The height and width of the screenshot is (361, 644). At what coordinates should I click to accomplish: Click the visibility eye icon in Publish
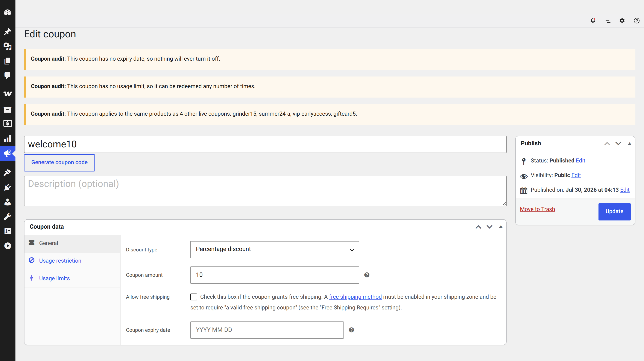[x=524, y=176]
